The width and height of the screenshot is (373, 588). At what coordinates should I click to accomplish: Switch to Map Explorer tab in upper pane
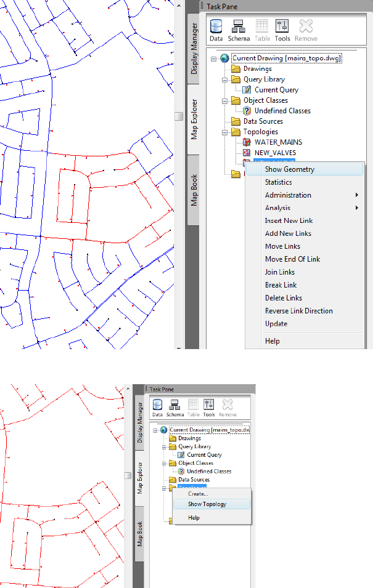coord(194,119)
